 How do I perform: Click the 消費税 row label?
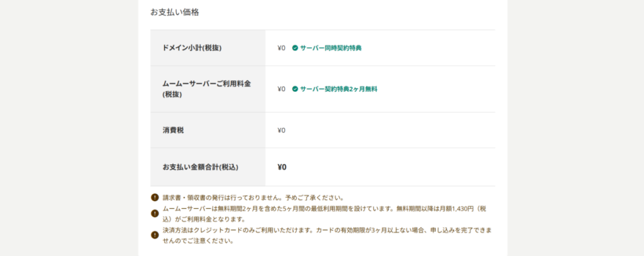click(174, 130)
